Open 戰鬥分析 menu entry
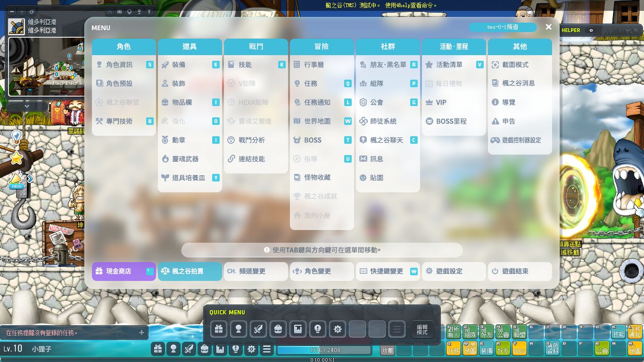Image resolution: width=644 pixels, height=362 pixels. click(x=256, y=140)
